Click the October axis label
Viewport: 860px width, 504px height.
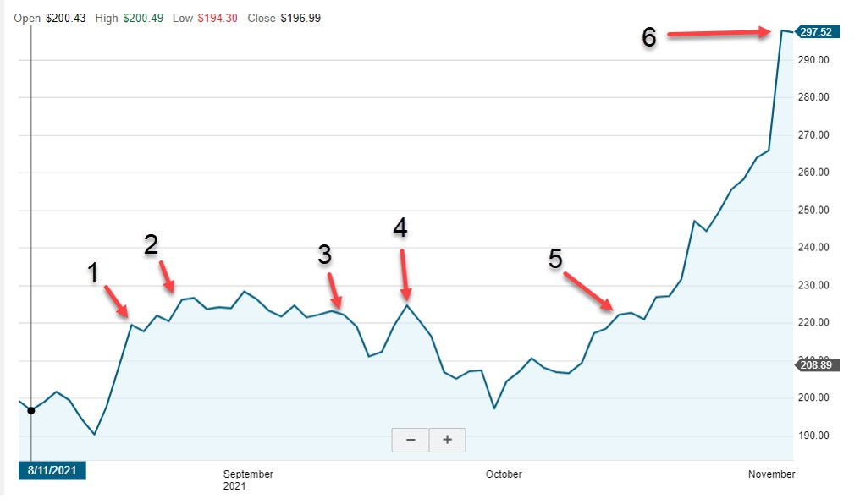[504, 474]
